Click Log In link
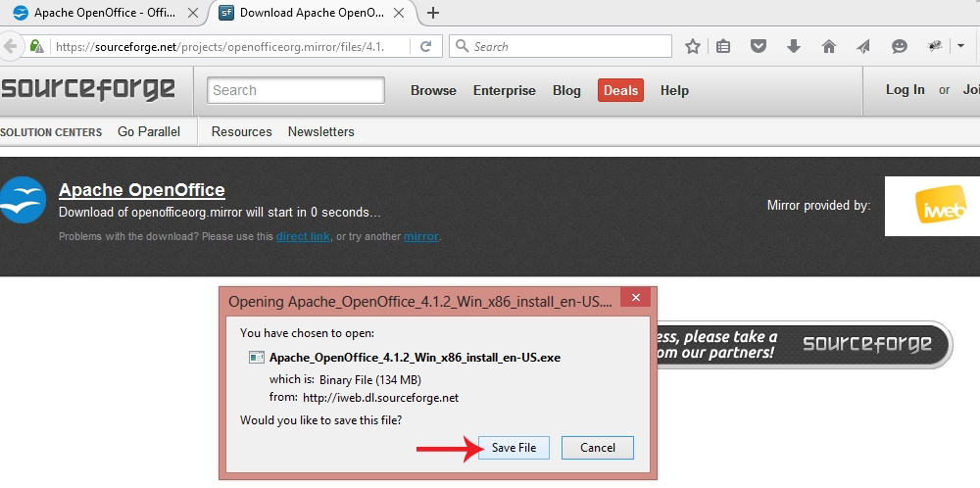The width and height of the screenshot is (980, 488). [x=905, y=90]
